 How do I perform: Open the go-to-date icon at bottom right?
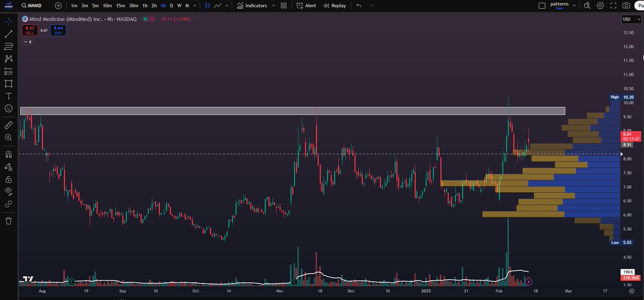pos(632,290)
